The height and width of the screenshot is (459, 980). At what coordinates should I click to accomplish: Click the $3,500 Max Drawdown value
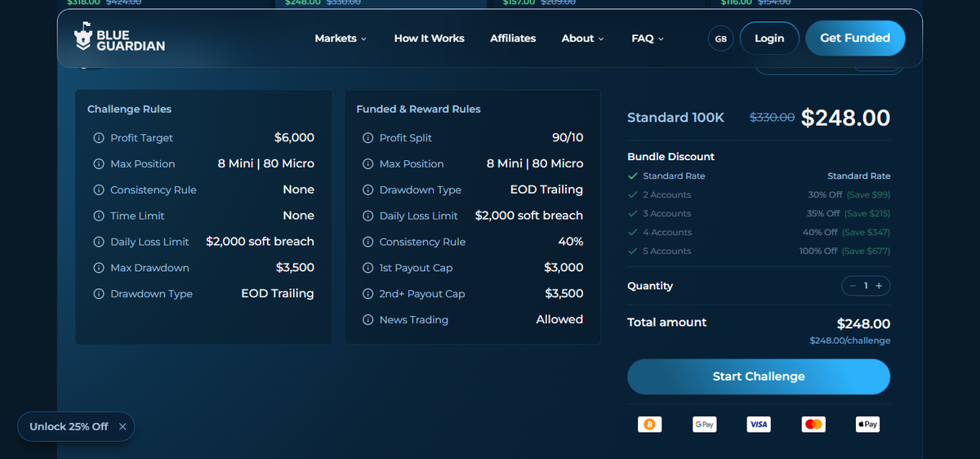(x=295, y=268)
